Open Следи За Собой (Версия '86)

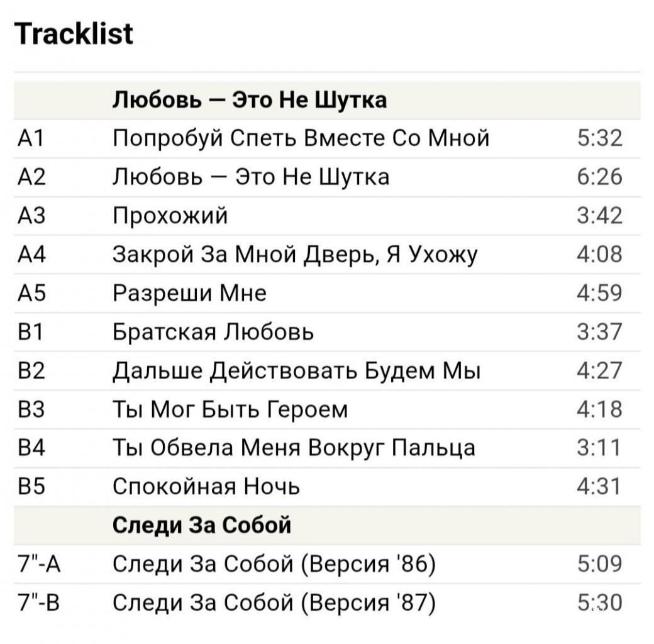tap(274, 564)
